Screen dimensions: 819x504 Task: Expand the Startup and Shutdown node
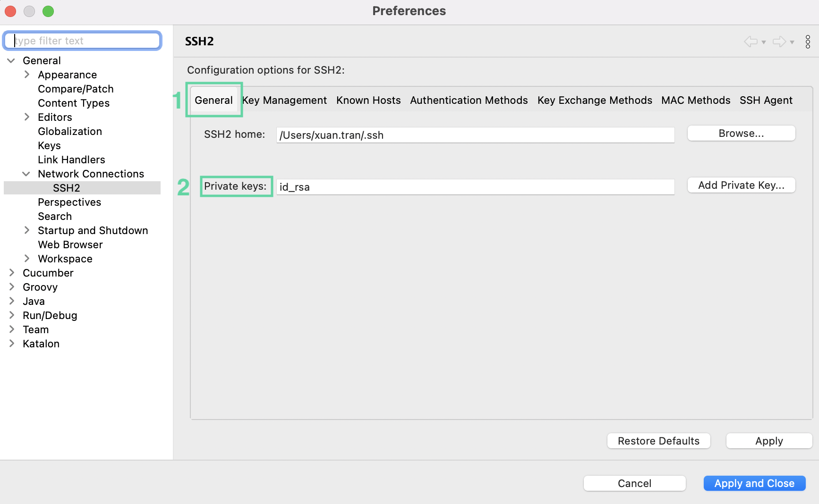click(26, 230)
